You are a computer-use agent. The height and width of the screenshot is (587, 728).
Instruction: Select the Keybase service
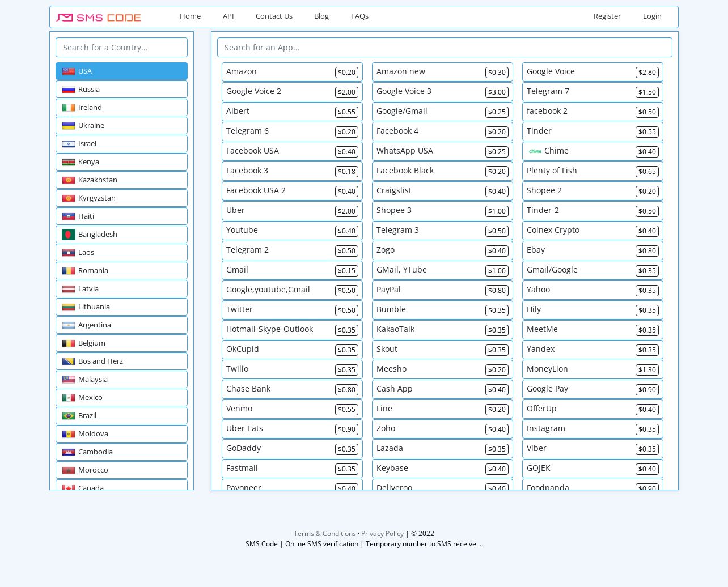[x=442, y=469]
